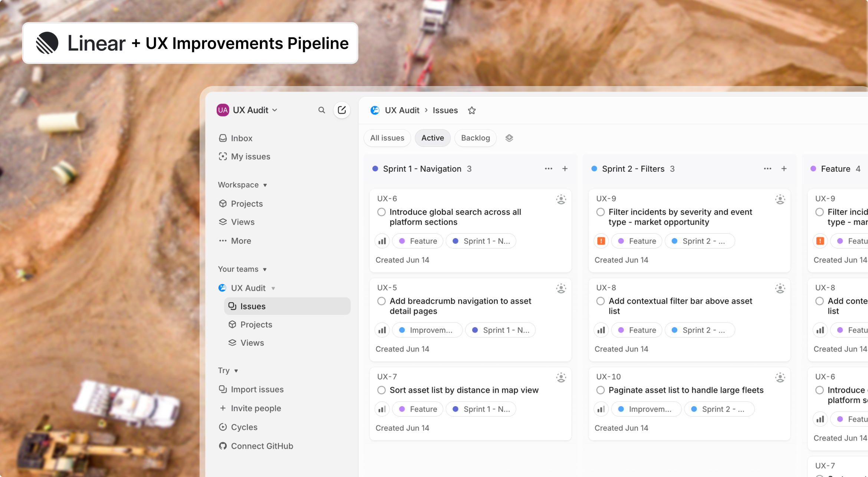
Task: Favorite the Issues view with the star
Action: pos(472,111)
